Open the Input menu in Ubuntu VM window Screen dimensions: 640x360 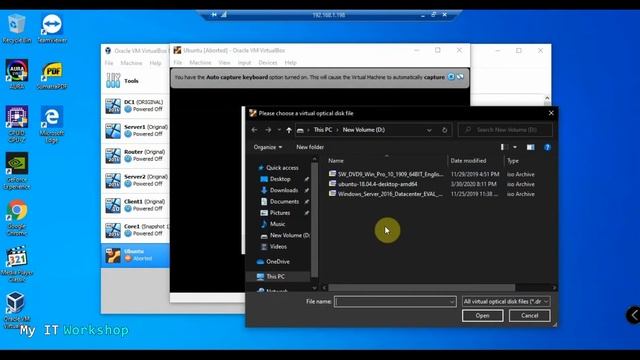pos(244,62)
